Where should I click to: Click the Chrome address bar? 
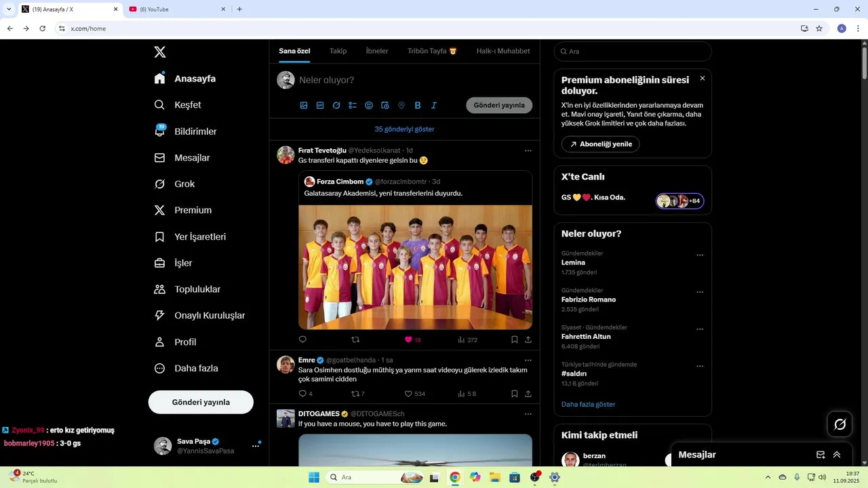pyautogui.click(x=427, y=28)
